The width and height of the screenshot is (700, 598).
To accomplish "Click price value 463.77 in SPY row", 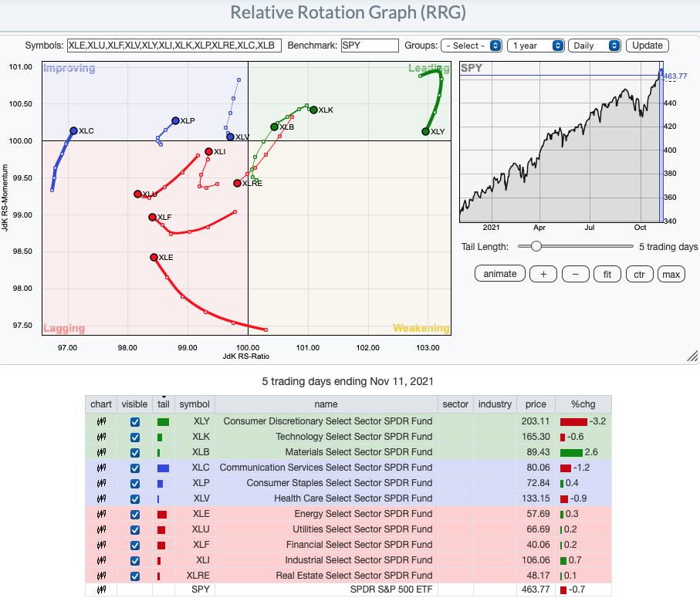I will (x=536, y=590).
